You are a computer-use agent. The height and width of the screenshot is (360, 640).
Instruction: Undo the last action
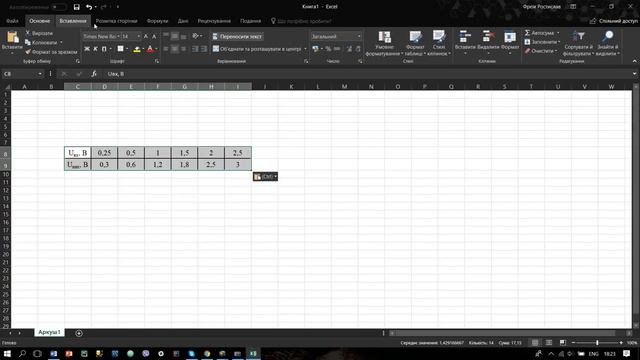tap(89, 7)
